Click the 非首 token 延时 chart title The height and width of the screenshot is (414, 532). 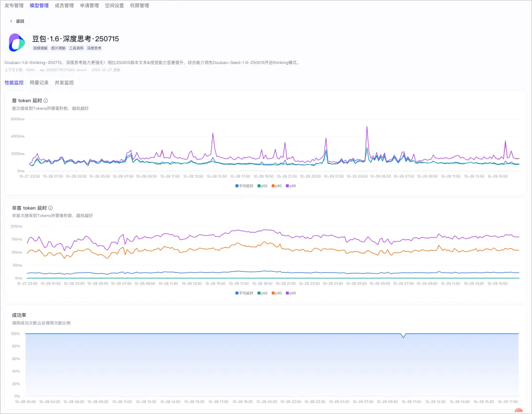pos(30,208)
